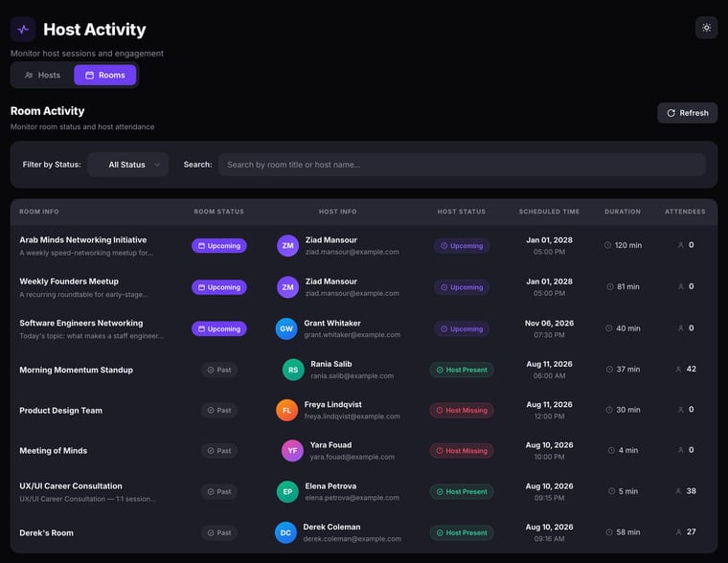Click Host Present badge for Rania Salib
This screenshot has width=728, height=563.
(x=462, y=370)
